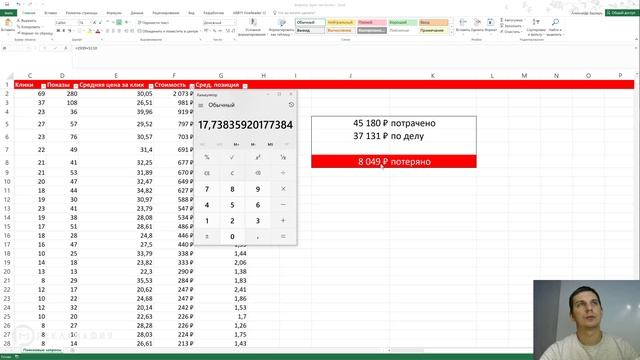Collapse the ribbon with the chevron arrow
This screenshot has width=640, height=360.
636,40
